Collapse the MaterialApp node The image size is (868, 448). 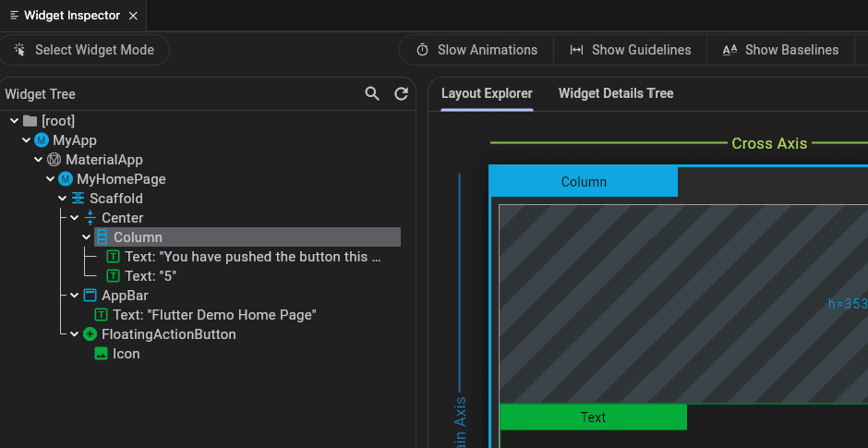click(x=38, y=160)
